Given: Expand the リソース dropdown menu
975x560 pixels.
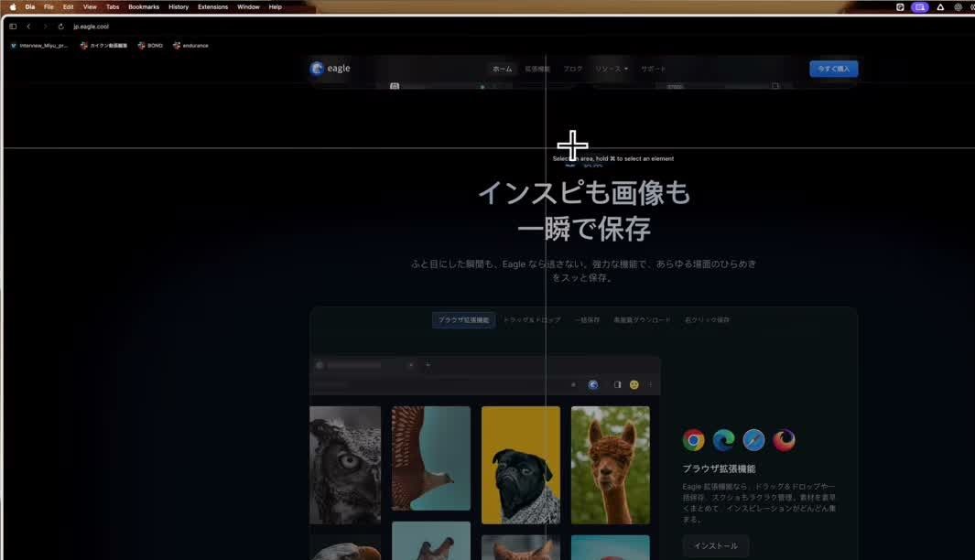Looking at the screenshot, I should [612, 69].
